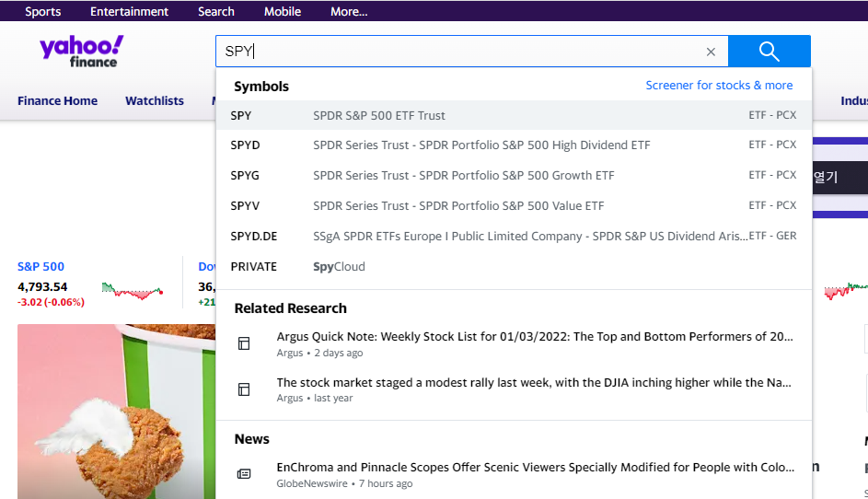Image resolution: width=868 pixels, height=499 pixels.
Task: Open Search in top navigation bar
Action: pyautogui.click(x=216, y=11)
